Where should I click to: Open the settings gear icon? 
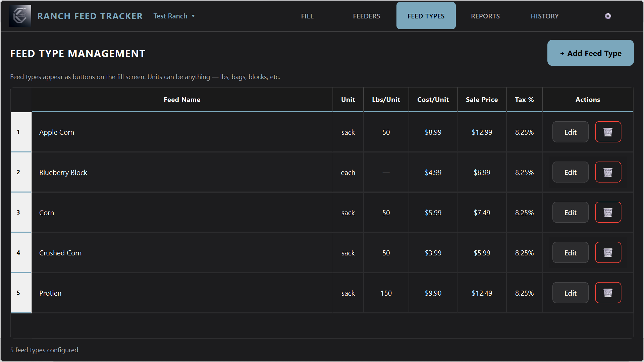(x=608, y=16)
